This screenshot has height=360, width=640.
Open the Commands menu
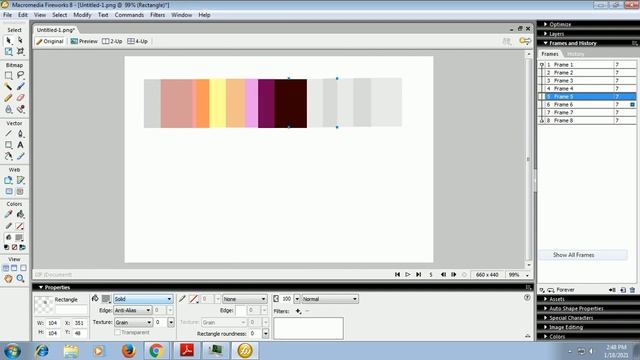click(129, 15)
